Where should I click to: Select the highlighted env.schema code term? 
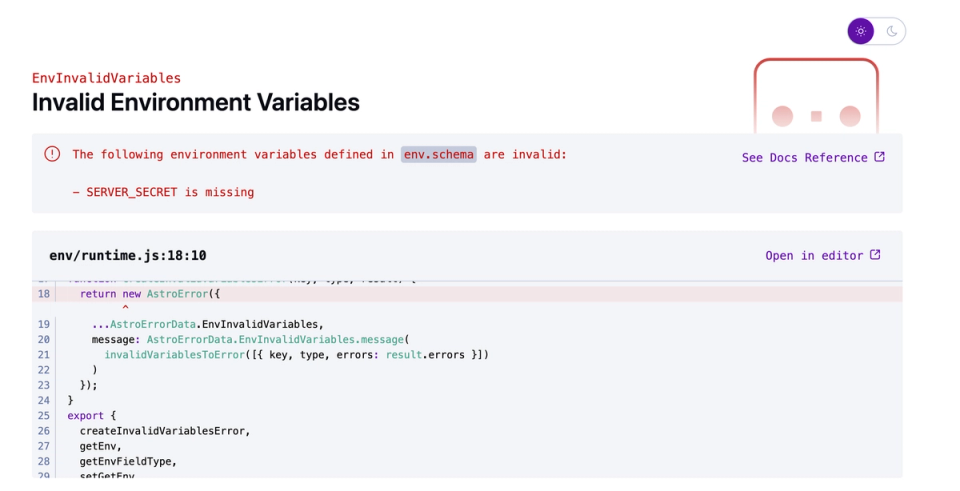point(439,154)
